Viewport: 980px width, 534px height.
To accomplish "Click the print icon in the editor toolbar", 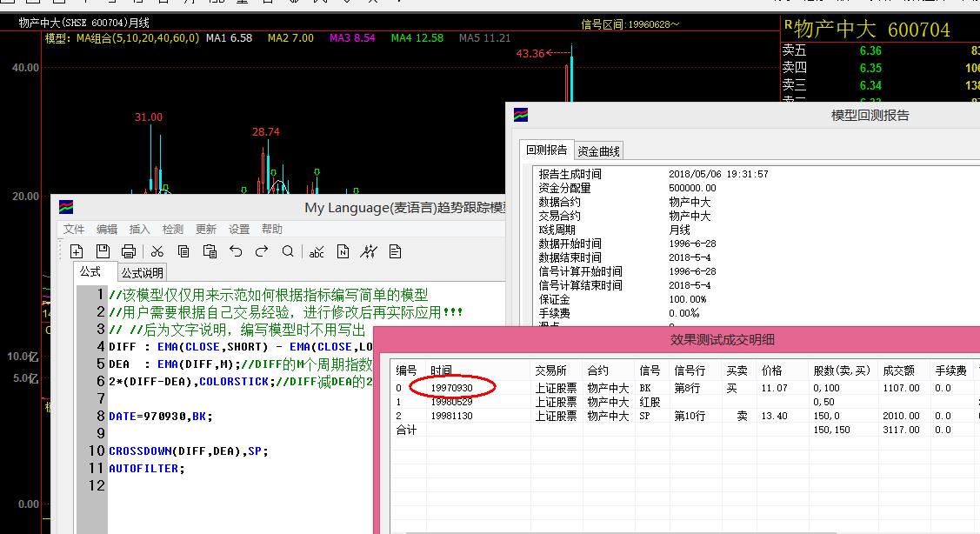I will (x=129, y=251).
